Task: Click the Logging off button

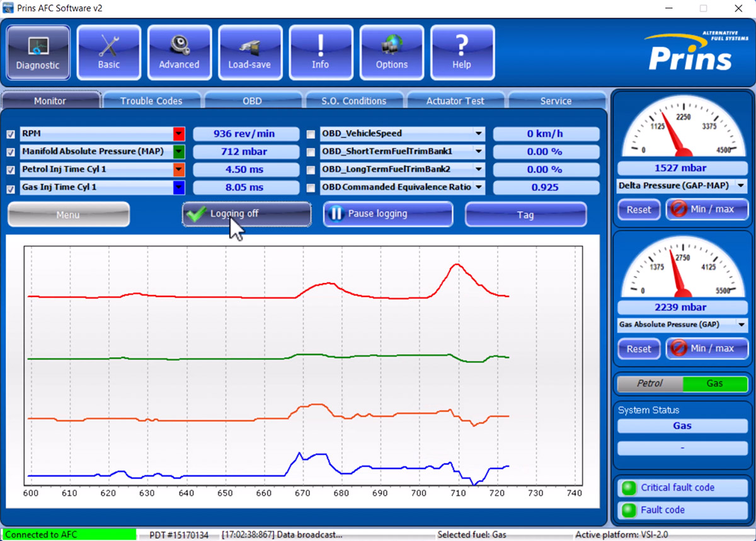Action: click(246, 214)
